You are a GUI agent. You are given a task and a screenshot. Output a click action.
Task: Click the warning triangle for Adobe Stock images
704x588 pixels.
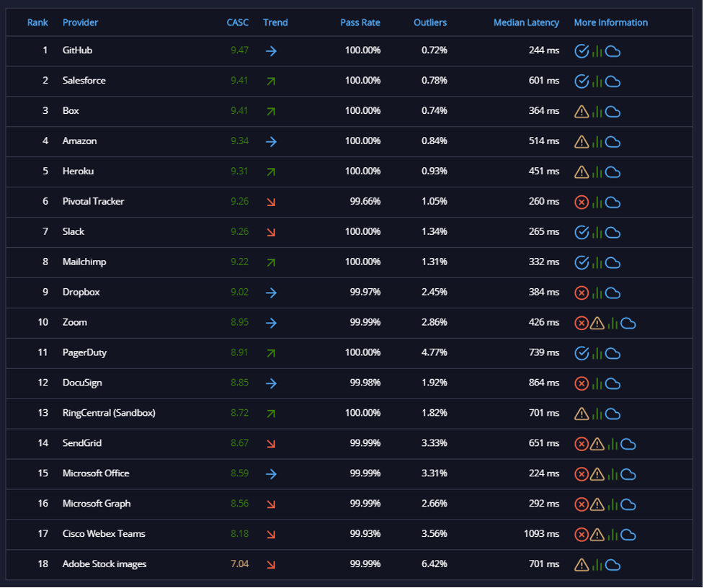tap(582, 565)
